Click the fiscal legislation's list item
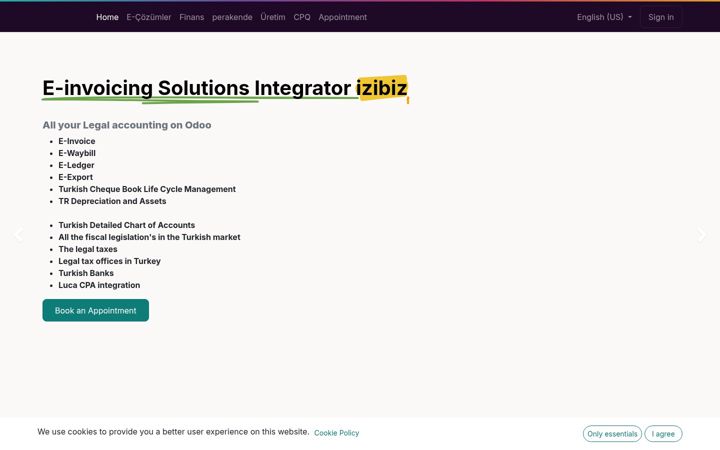 coord(149,237)
